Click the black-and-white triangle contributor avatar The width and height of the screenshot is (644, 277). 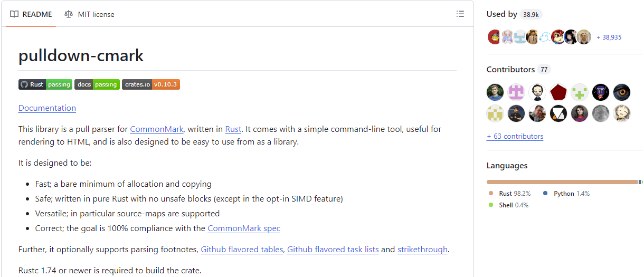point(558,113)
